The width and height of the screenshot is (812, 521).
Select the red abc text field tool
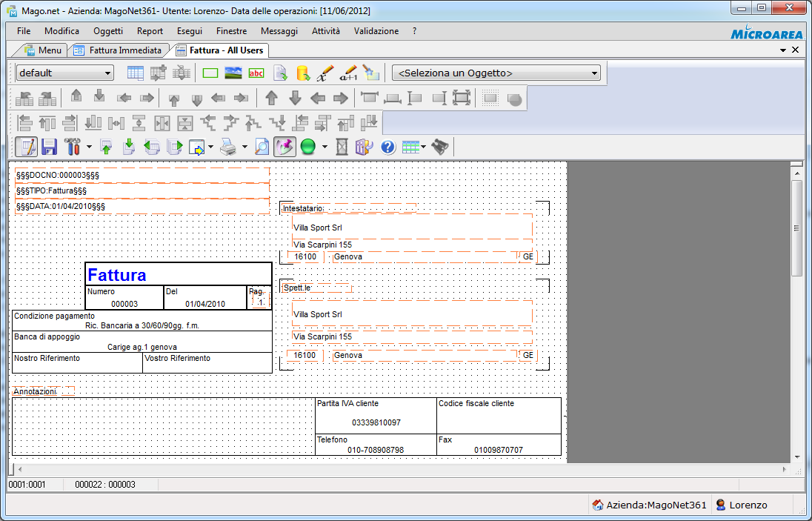point(256,73)
